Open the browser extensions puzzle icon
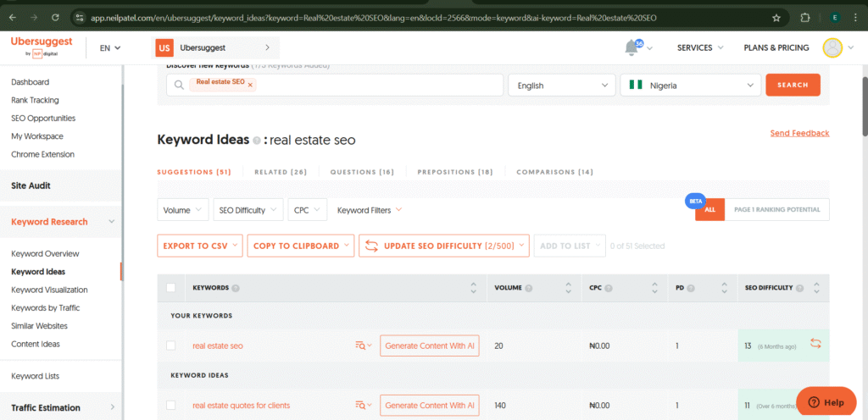 (x=805, y=17)
